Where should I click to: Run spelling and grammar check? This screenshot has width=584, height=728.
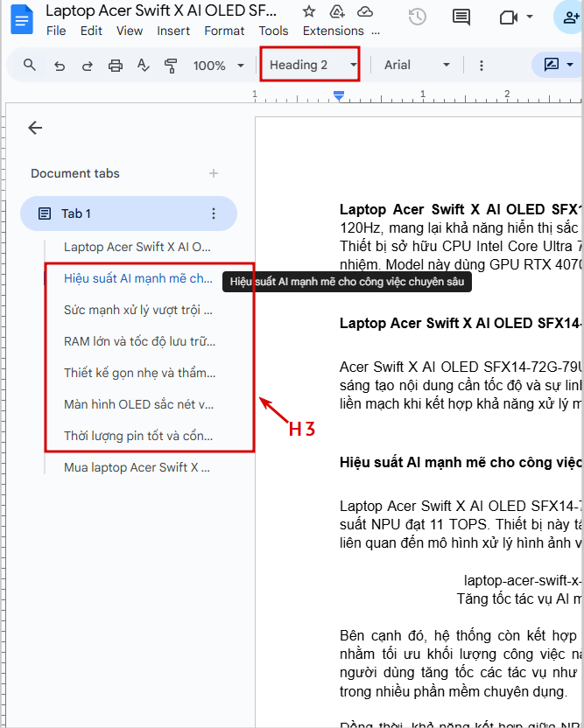143,66
